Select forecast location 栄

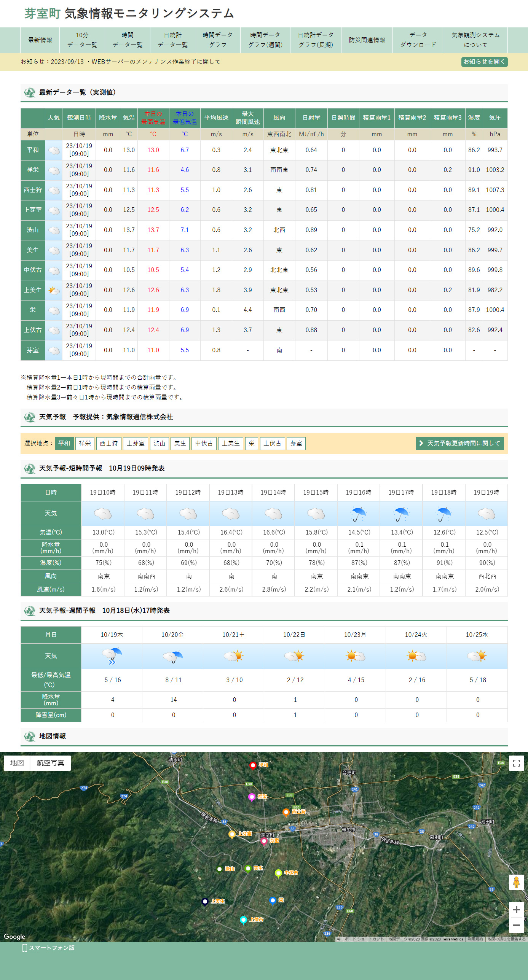[252, 444]
